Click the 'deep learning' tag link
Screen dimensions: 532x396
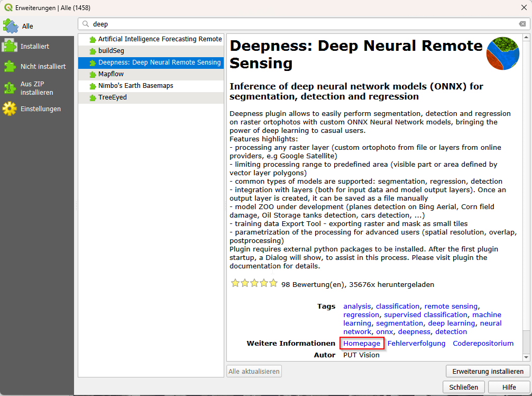click(x=451, y=323)
